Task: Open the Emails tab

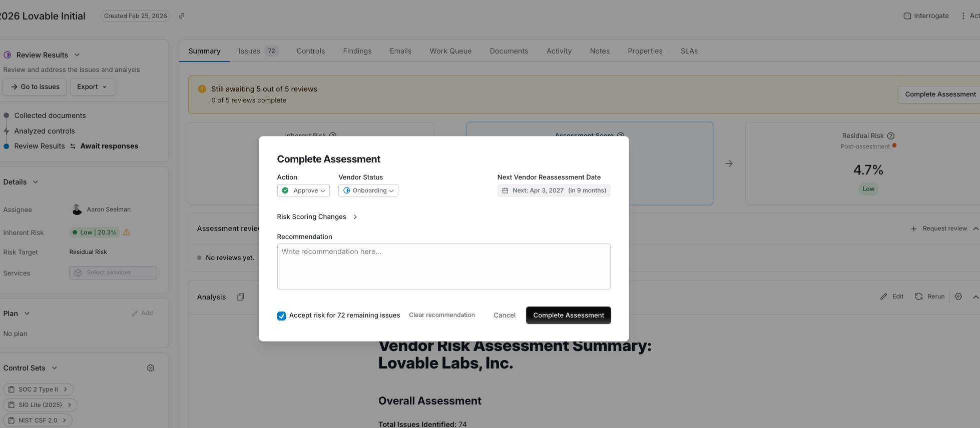Action: (x=401, y=51)
